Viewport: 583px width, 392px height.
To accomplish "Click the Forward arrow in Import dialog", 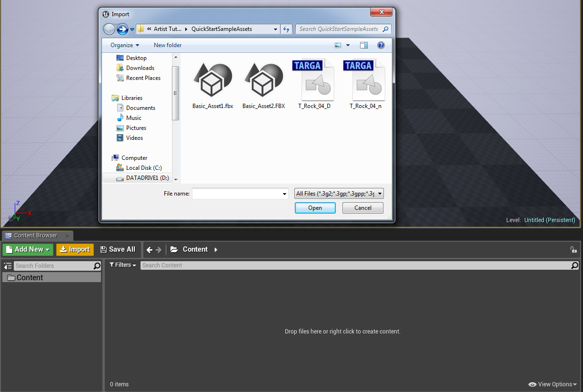I will (x=122, y=29).
